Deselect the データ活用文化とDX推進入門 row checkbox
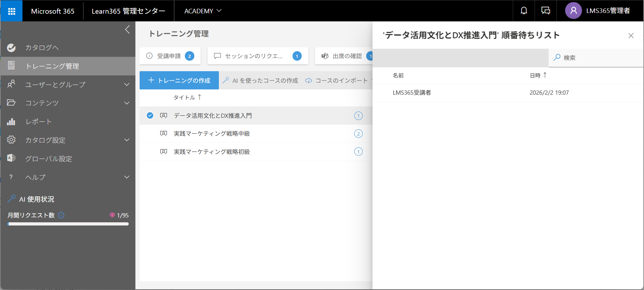 pyautogui.click(x=150, y=115)
